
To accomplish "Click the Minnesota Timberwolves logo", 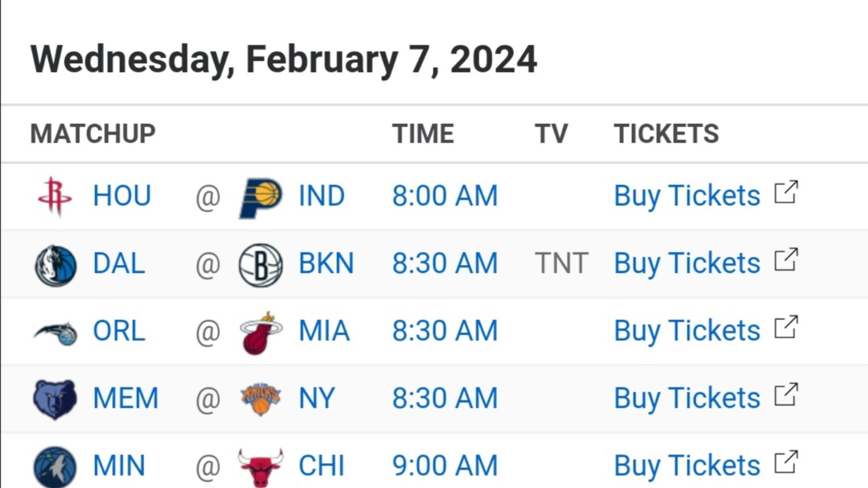I will pyautogui.click(x=55, y=467).
